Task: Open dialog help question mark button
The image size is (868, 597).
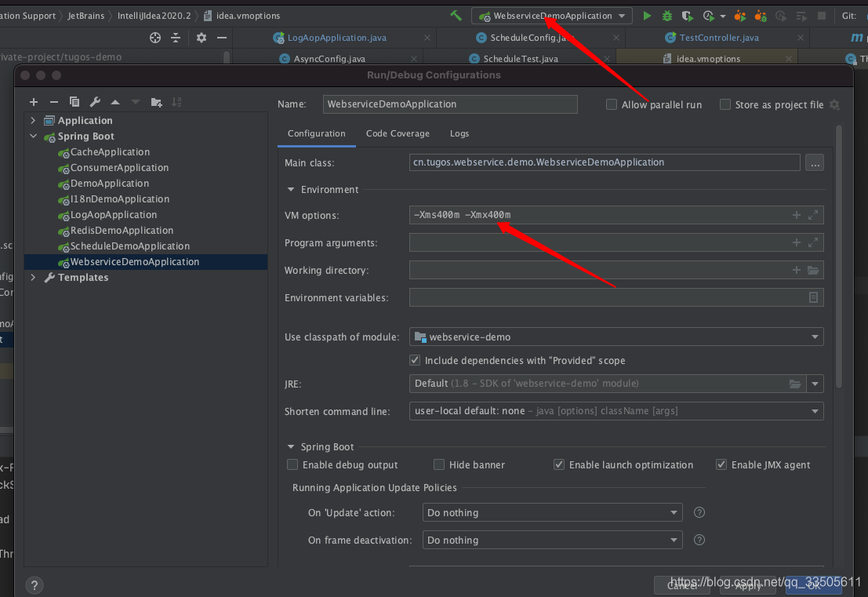Action: click(35, 585)
